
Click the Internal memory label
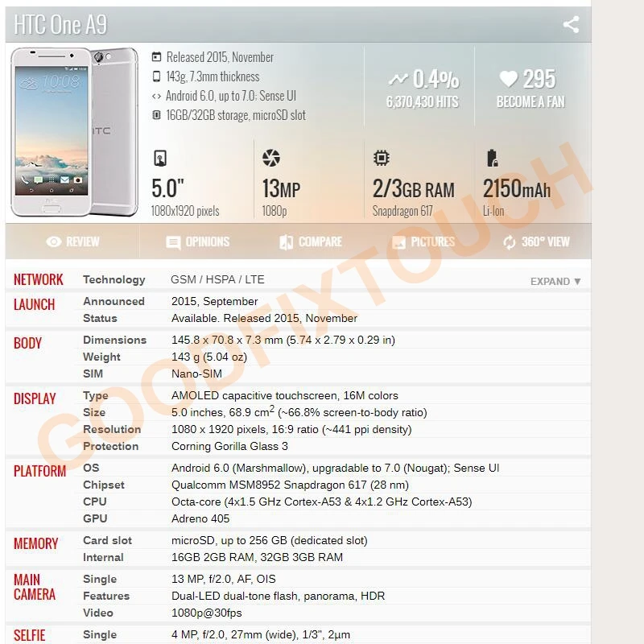tap(103, 557)
